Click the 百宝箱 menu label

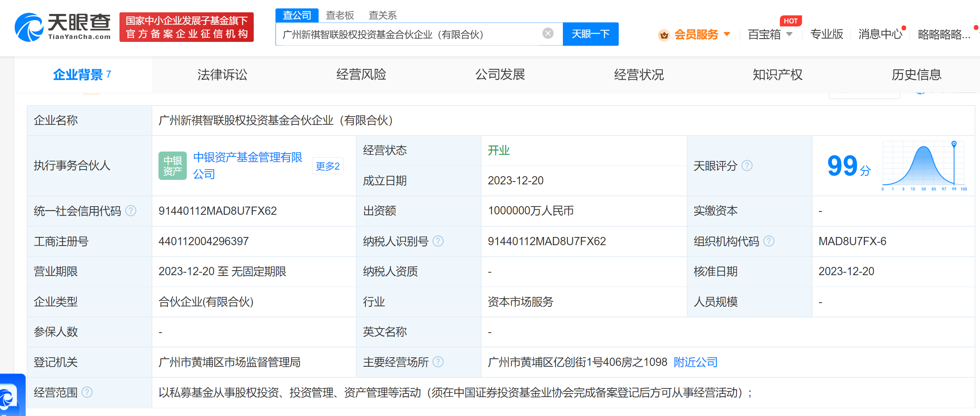tap(764, 34)
